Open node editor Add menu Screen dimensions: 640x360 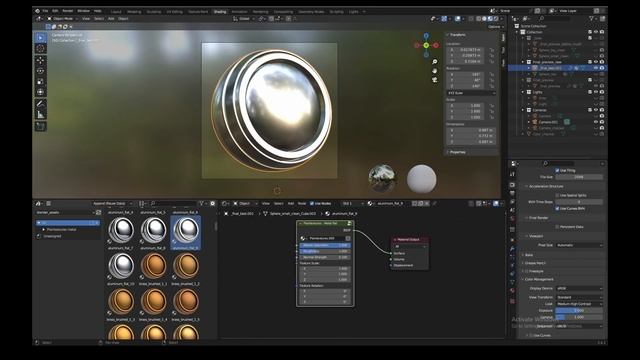tap(291, 203)
